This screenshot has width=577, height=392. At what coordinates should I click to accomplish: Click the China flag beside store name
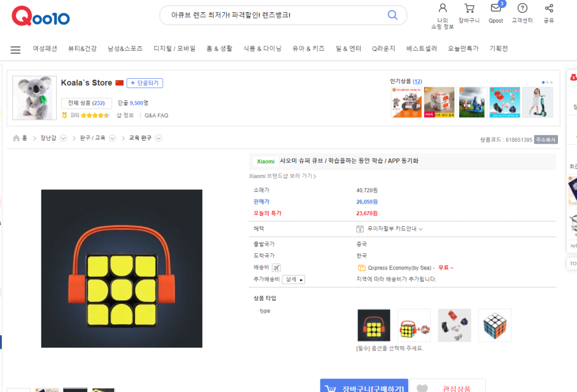(x=119, y=83)
